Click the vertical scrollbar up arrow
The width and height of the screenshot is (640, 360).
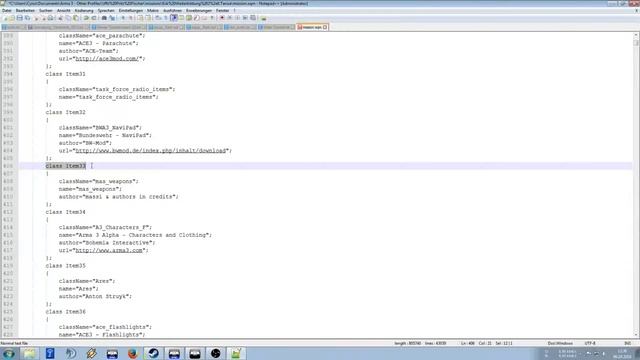point(636,36)
